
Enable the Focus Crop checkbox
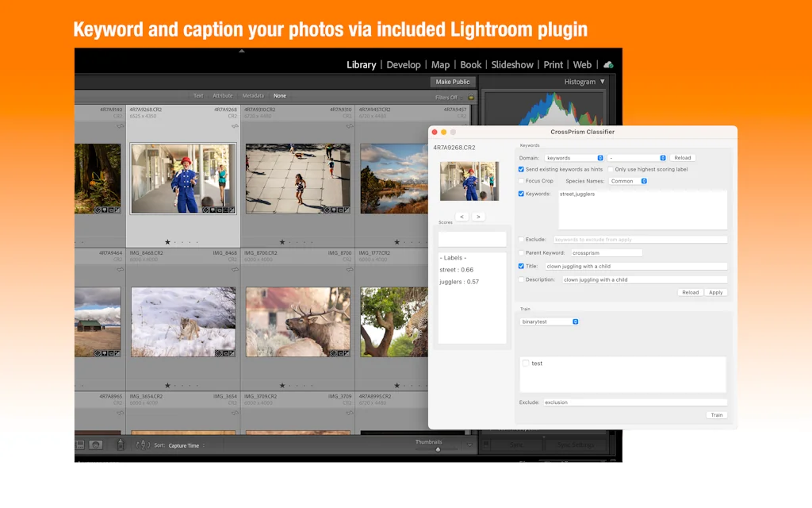(521, 181)
